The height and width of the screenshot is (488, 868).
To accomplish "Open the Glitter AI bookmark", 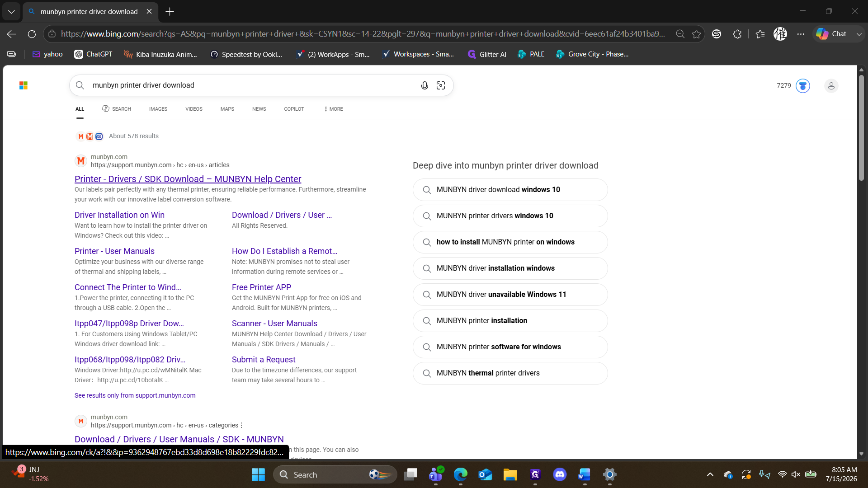I will (x=487, y=54).
